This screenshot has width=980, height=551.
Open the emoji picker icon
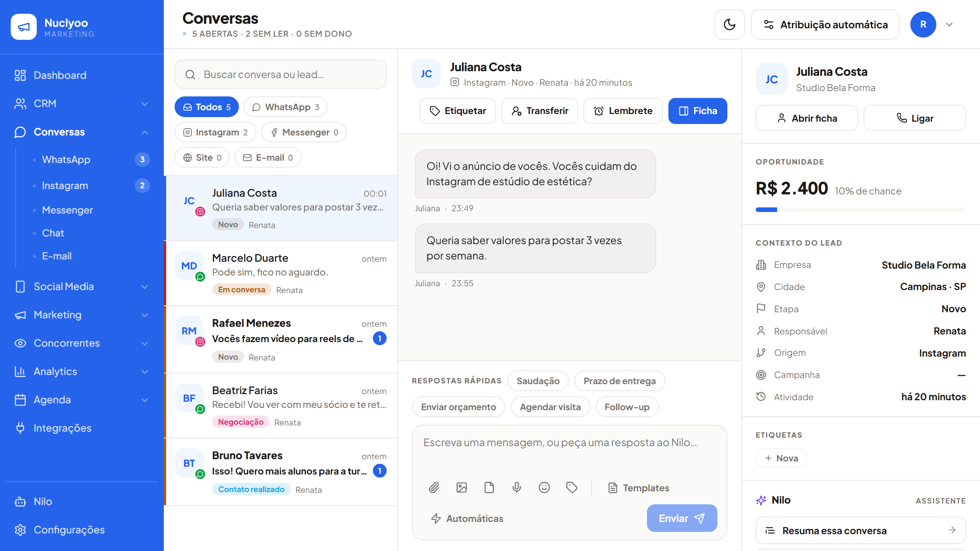click(x=544, y=487)
